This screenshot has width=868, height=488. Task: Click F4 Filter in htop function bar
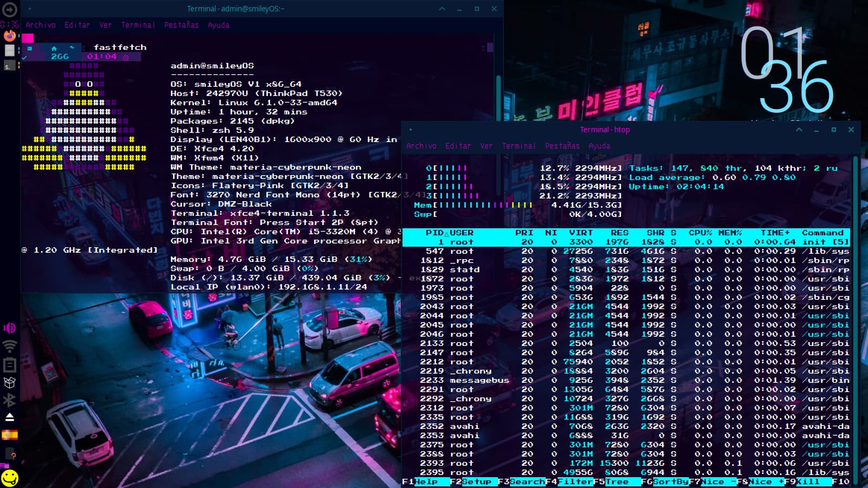pos(569,481)
